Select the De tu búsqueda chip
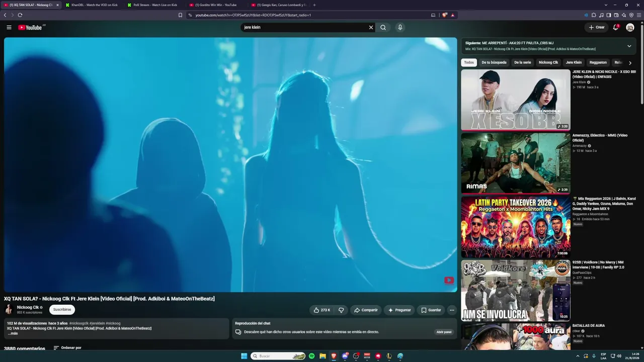 [x=494, y=62]
